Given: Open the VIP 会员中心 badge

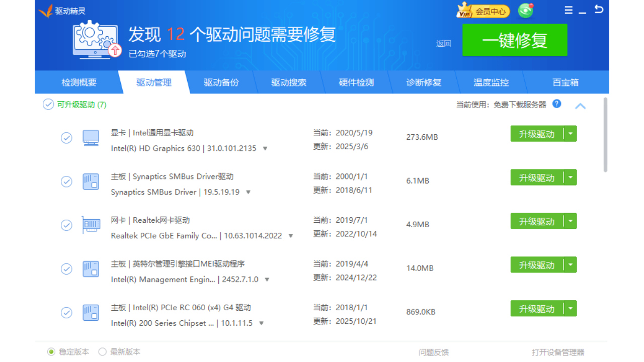Looking at the screenshot, I should coord(483,11).
